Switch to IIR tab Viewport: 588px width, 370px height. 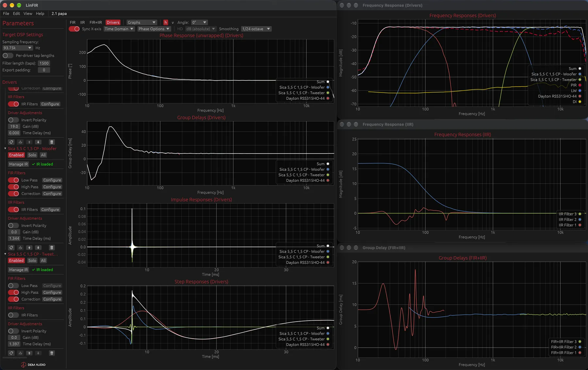point(82,22)
